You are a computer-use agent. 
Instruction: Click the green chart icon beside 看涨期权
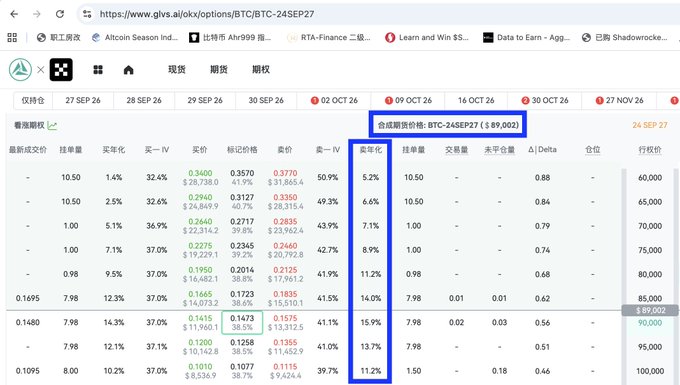click(52, 126)
